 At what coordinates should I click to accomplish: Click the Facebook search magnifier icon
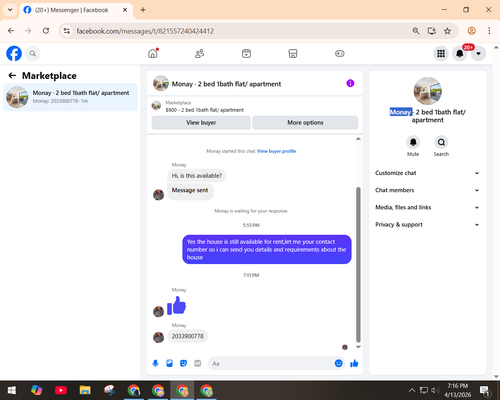pyautogui.click(x=33, y=53)
